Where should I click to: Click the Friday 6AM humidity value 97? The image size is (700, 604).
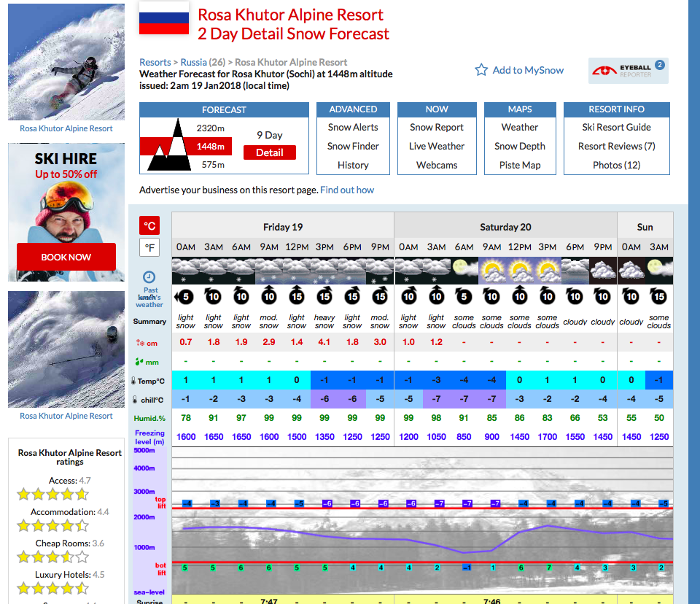(x=241, y=418)
